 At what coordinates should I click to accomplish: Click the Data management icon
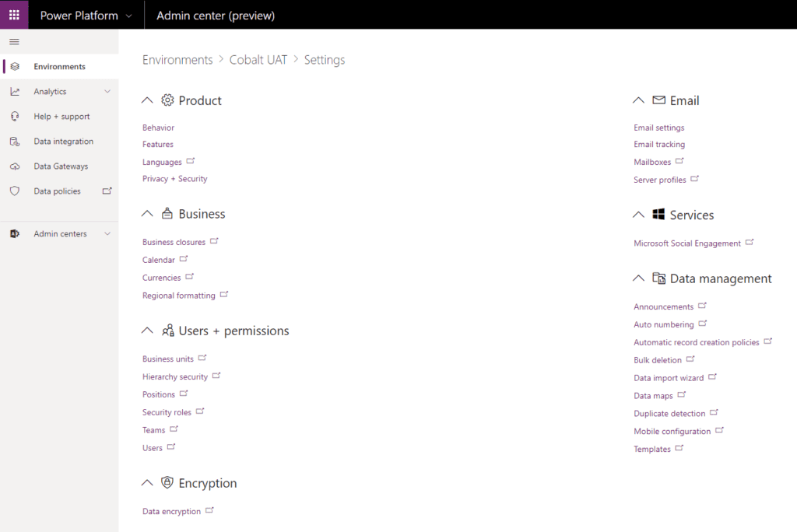tap(658, 278)
